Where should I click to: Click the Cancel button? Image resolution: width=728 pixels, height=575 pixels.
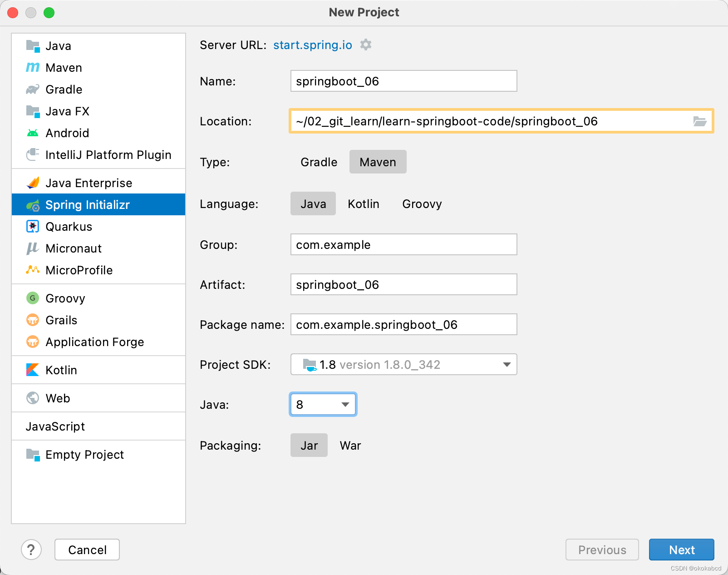tap(87, 550)
